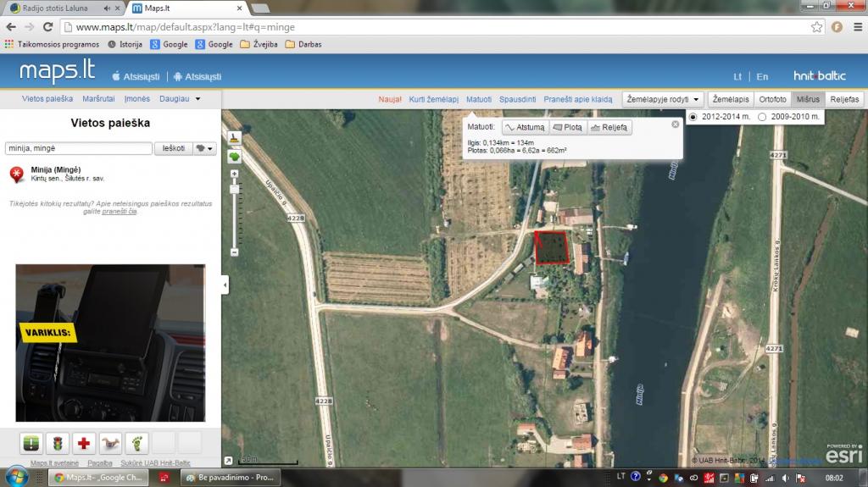The height and width of the screenshot is (487, 868).
Task: Click the green footprint icon button
Action: click(x=136, y=443)
